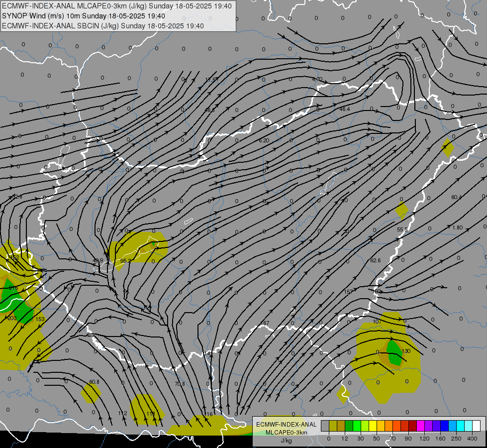The height and width of the screenshot is (448, 487).
Task: Click the '90' tick label on legend
Action: [x=408, y=439]
